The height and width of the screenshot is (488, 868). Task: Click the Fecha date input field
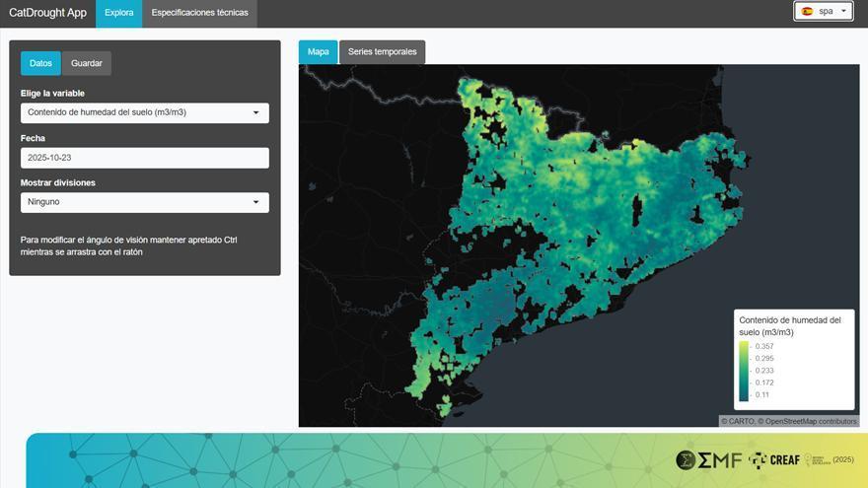(144, 158)
